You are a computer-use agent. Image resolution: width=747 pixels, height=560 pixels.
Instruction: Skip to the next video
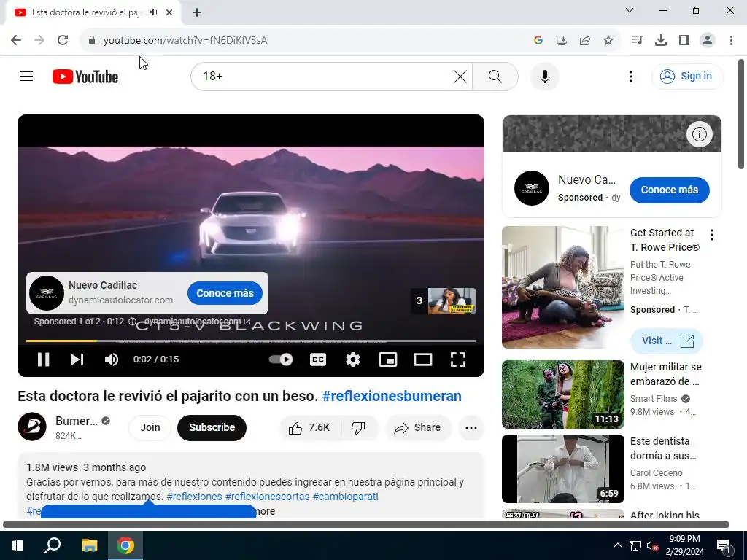pos(77,359)
